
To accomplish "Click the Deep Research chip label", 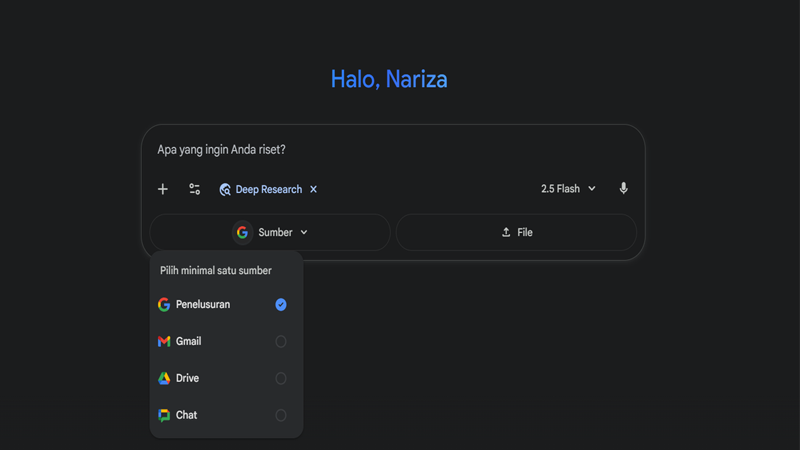I will 268,190.
